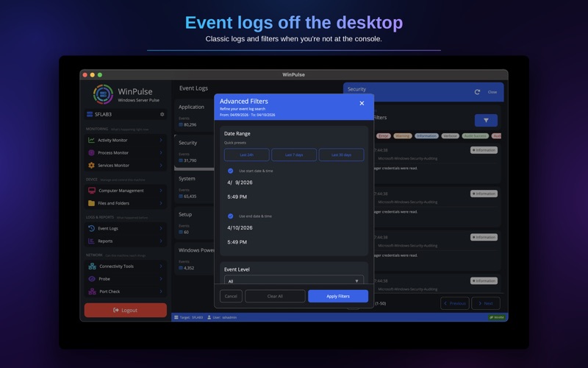Toggle Use end date & time
This screenshot has width=588, height=368.
pyautogui.click(x=230, y=216)
